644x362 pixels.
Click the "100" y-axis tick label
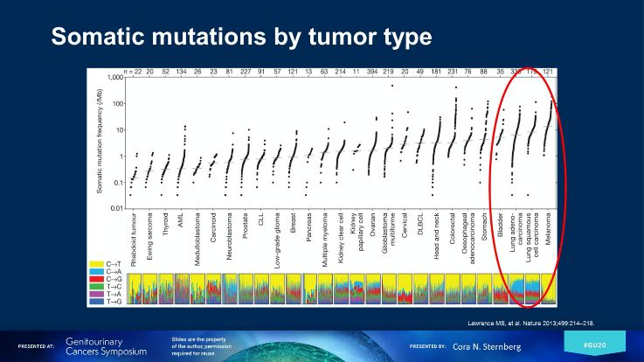tap(118, 103)
